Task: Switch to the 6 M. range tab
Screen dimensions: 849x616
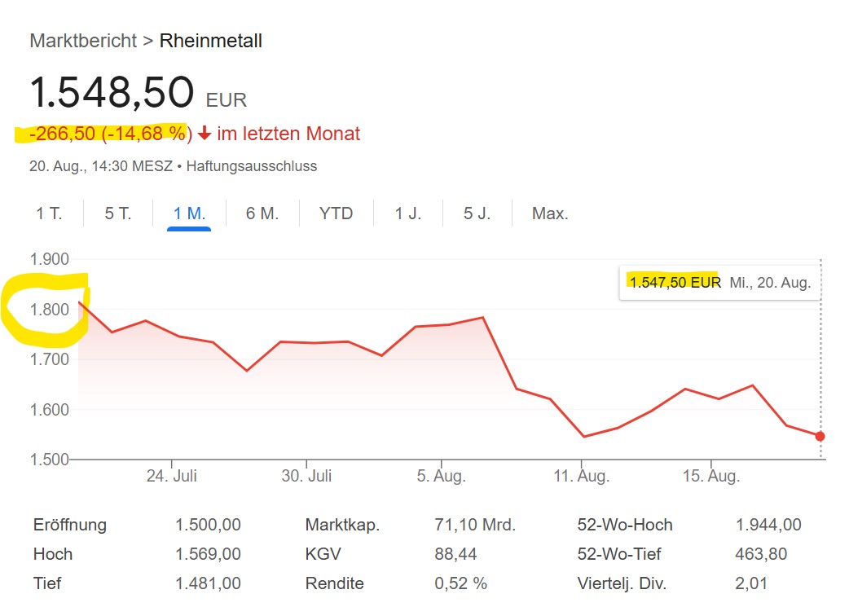Action: pos(262,213)
